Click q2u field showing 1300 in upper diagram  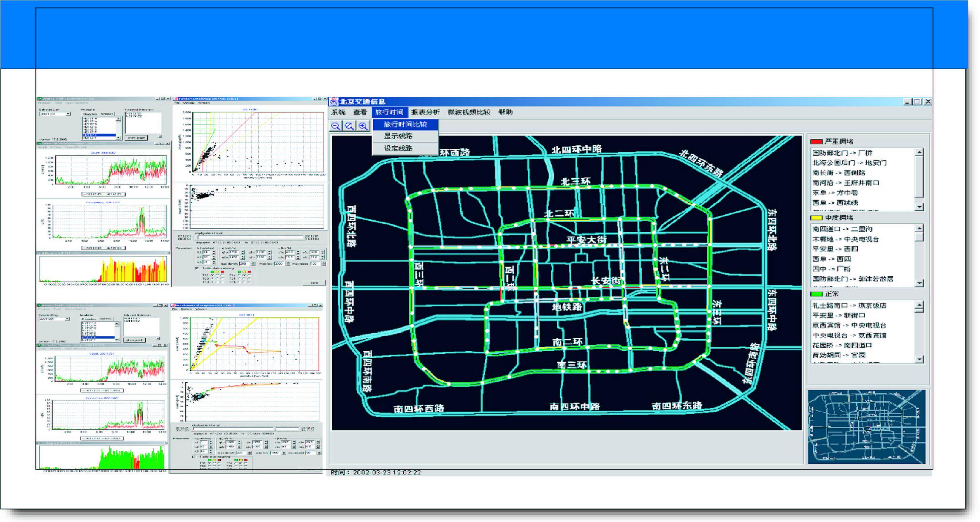pos(261,257)
